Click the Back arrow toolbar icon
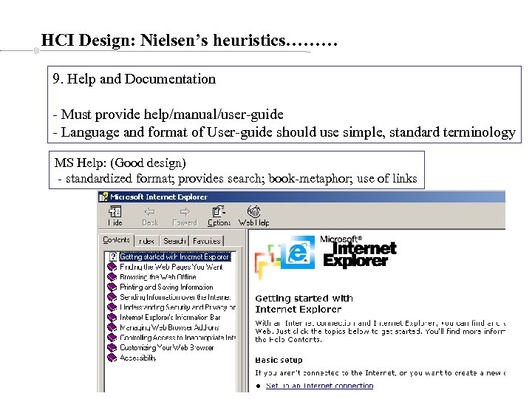Viewport: 532px width, 399px height. tap(150, 212)
